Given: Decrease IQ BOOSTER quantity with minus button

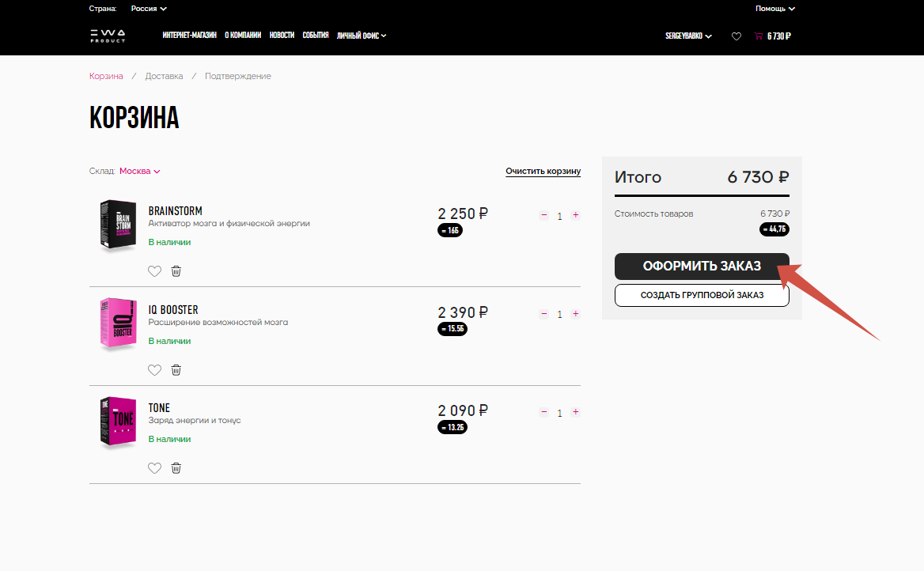Looking at the screenshot, I should click(x=543, y=314).
